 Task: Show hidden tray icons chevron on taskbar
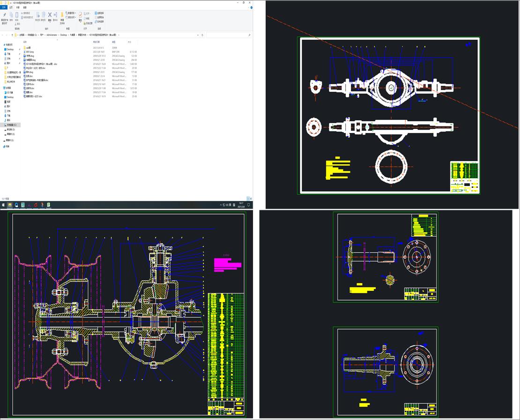tap(221, 205)
